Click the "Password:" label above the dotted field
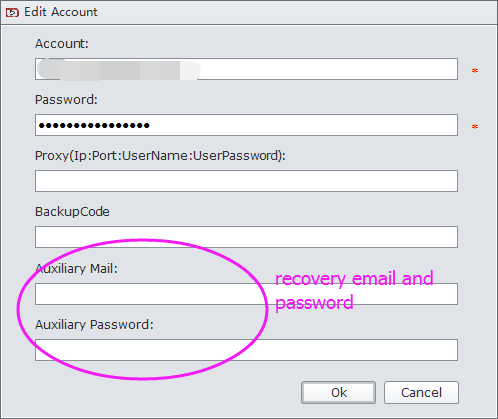 (x=66, y=100)
